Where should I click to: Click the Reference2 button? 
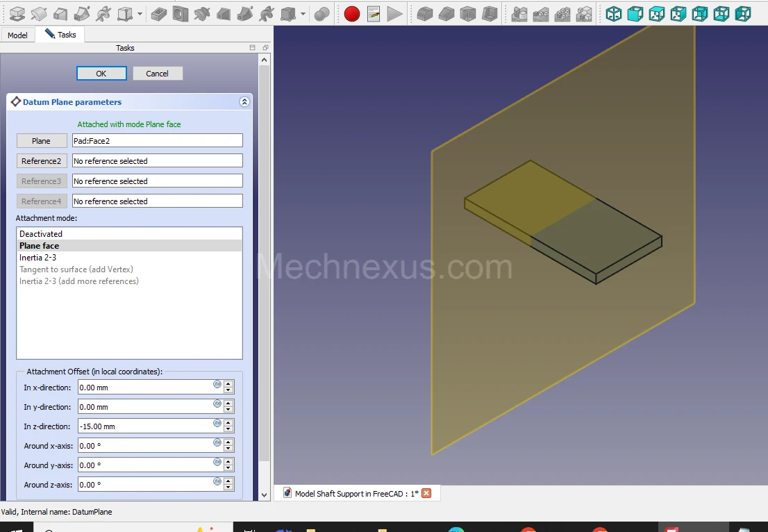click(x=42, y=161)
